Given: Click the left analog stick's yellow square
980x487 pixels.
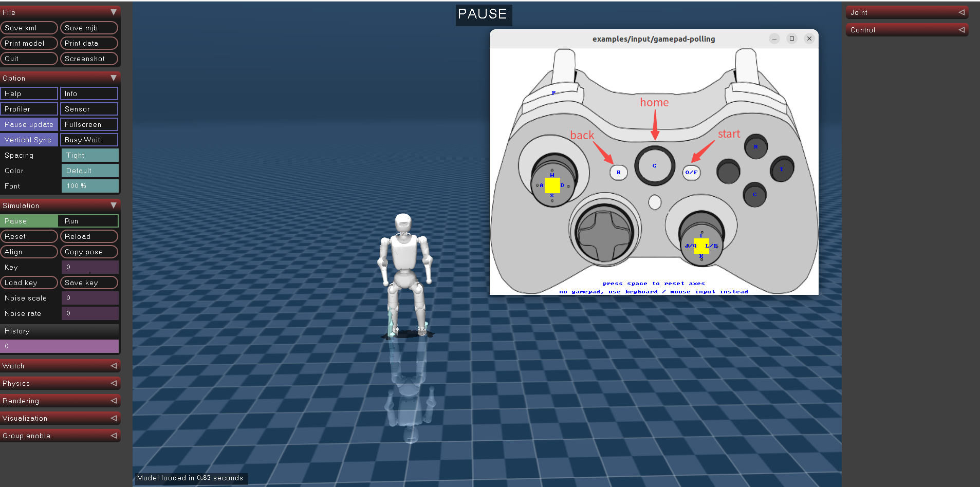Looking at the screenshot, I should [552, 185].
